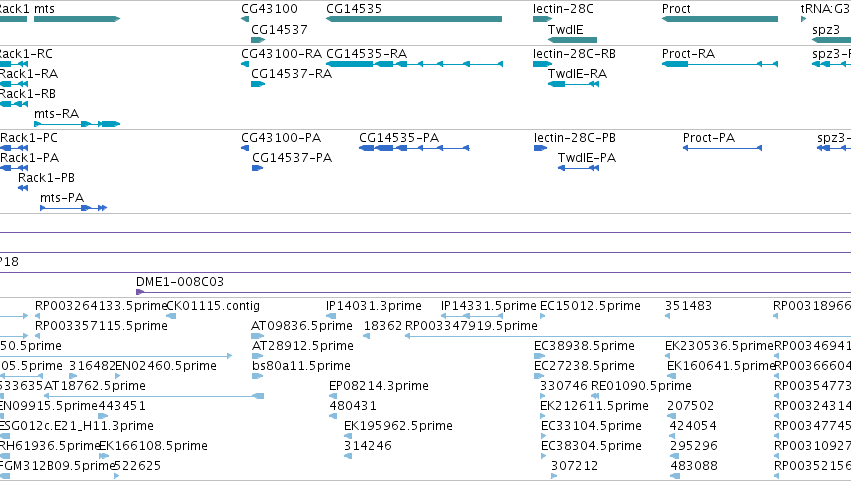
Task: Click the 330746 feature label
Action: [x=563, y=386]
